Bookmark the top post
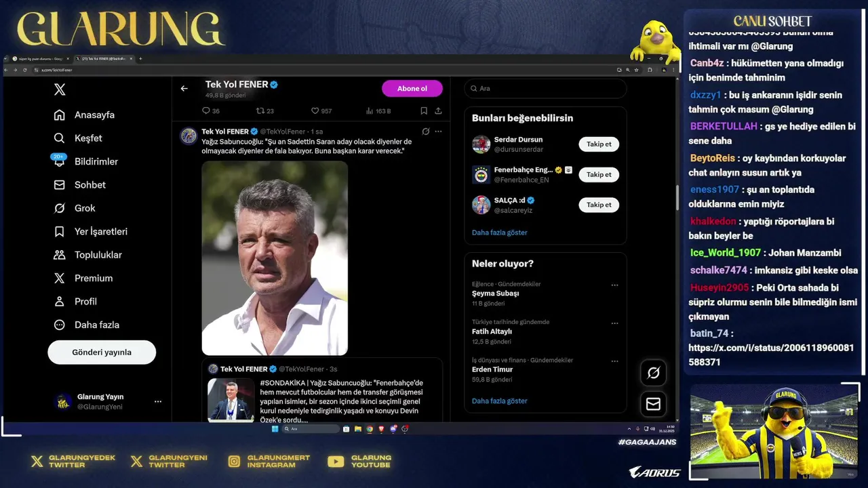The width and height of the screenshot is (868, 488). (424, 111)
